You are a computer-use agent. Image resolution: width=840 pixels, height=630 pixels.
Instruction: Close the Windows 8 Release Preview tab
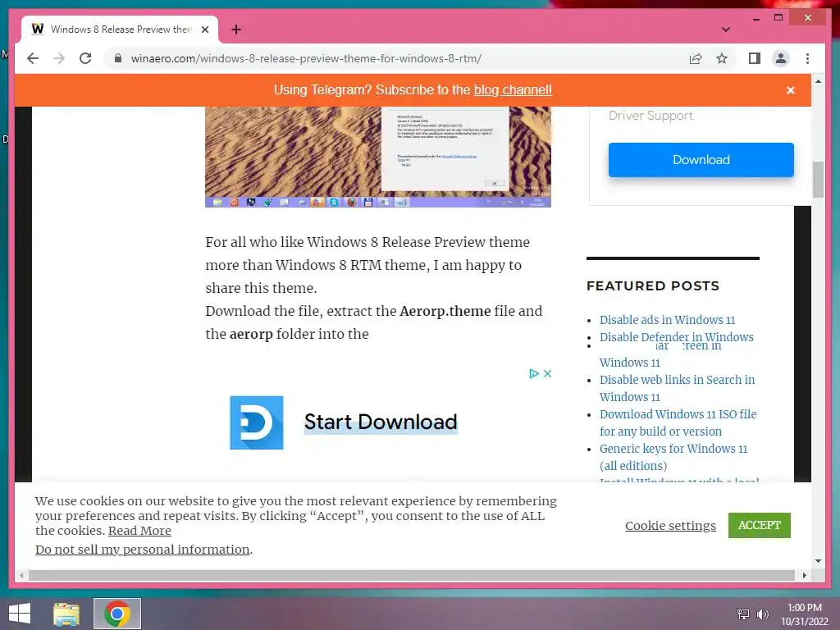[204, 30]
